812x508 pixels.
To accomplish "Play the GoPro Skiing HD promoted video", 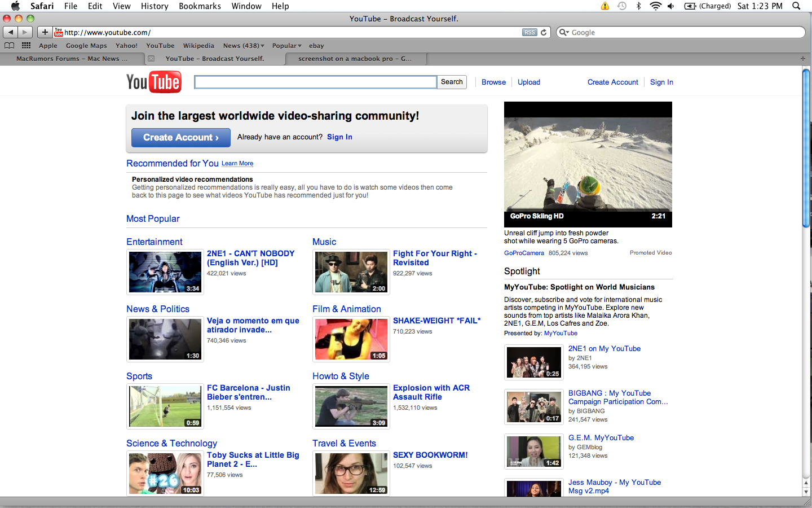I will tap(588, 164).
